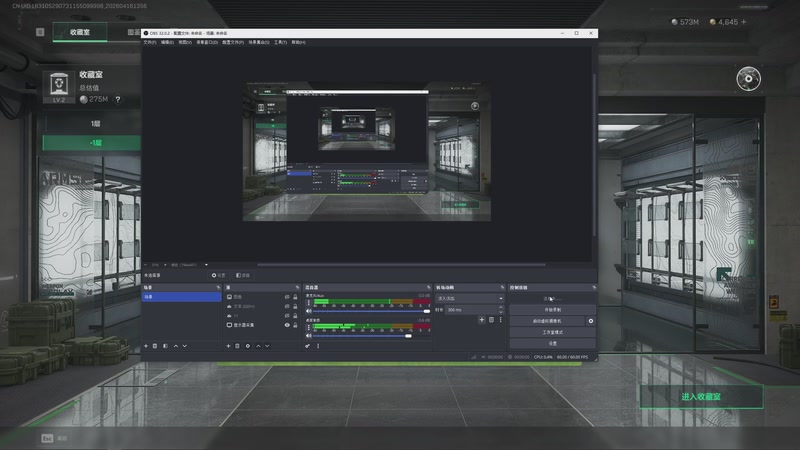This screenshot has height=450, width=800.
Task: Toggle visibility eye of the 文本 (GDI+) source
Action: (287, 306)
